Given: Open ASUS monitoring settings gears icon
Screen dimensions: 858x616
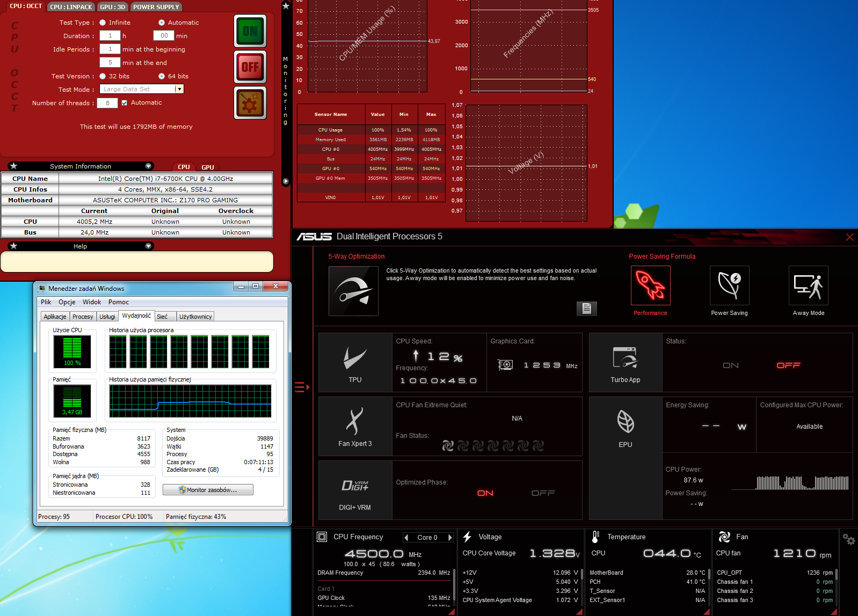Looking at the screenshot, I should pyautogui.click(x=849, y=539).
